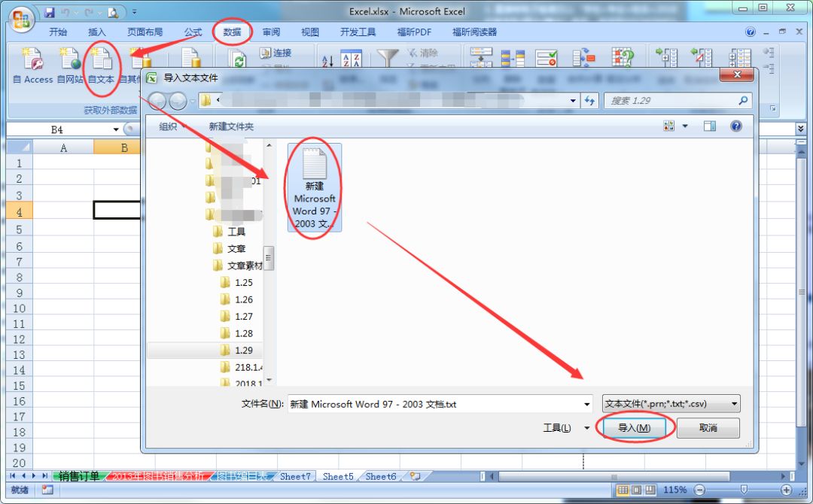Open Connections (连接) in ribbon
The image size is (813, 504).
tap(276, 53)
